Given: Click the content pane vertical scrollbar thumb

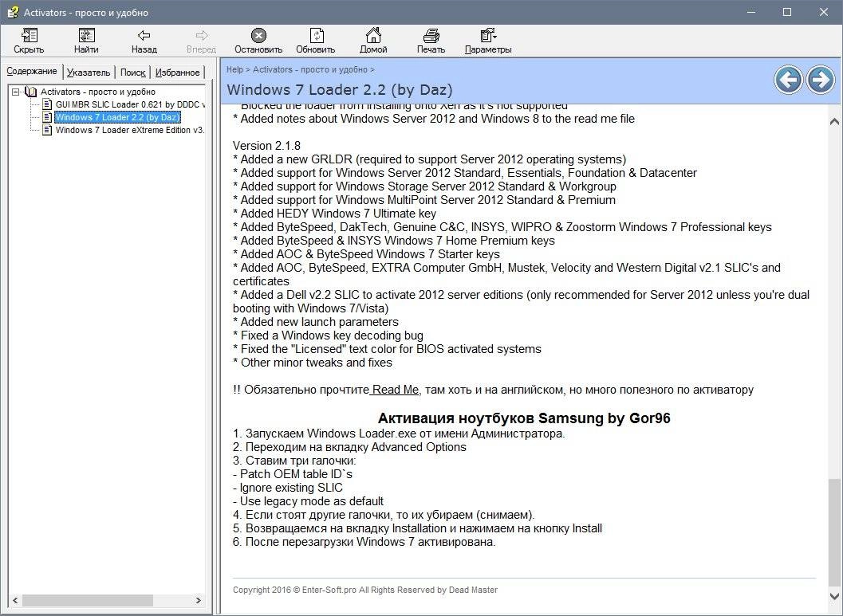Looking at the screenshot, I should pyautogui.click(x=834, y=532).
